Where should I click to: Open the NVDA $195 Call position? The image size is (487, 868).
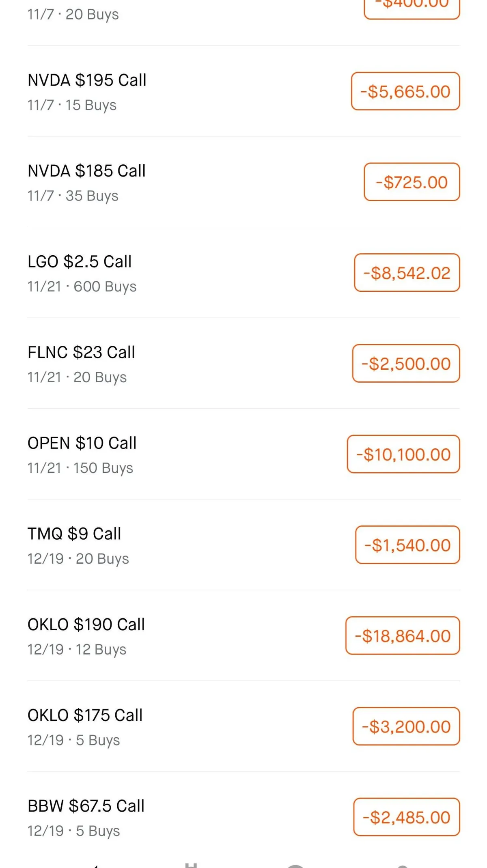tap(87, 91)
